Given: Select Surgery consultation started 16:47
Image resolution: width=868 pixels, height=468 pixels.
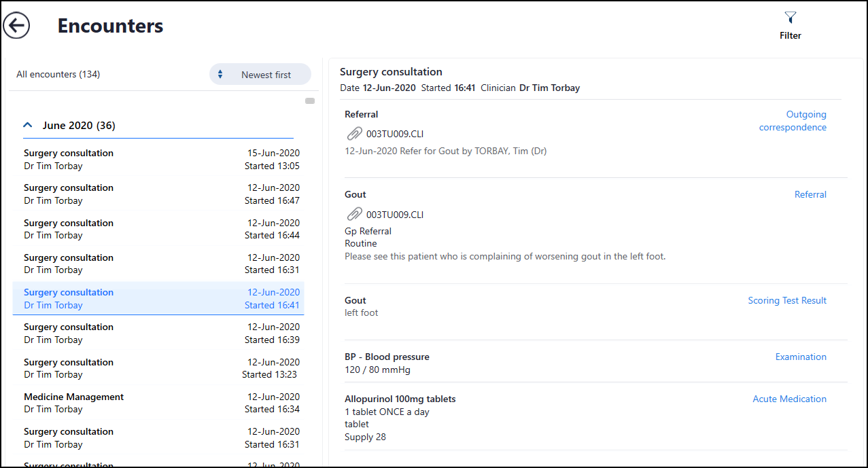Looking at the screenshot, I should point(161,194).
